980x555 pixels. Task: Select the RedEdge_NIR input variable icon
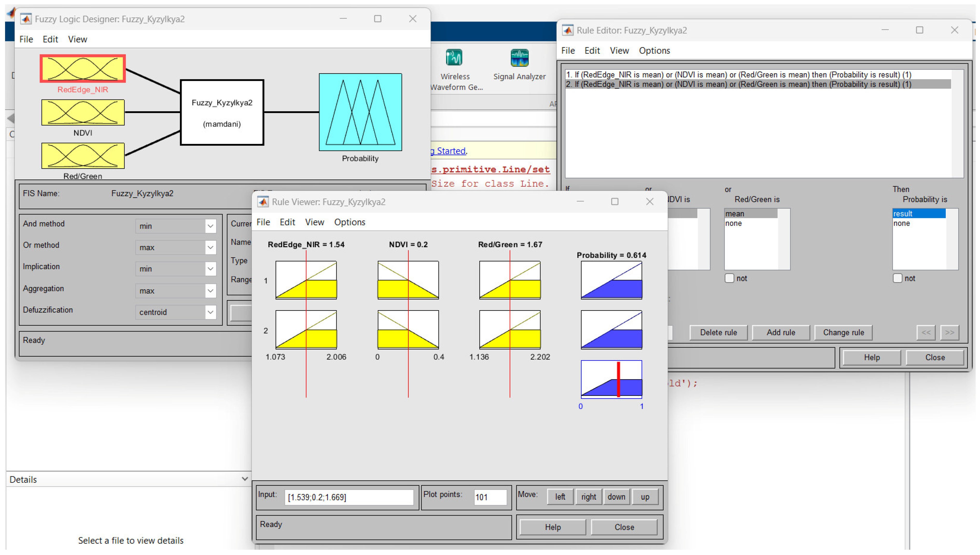83,69
